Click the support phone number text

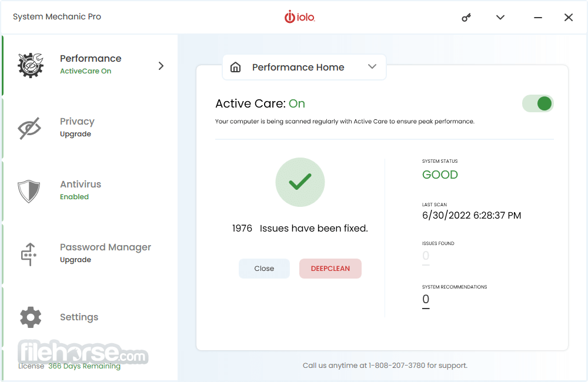[x=397, y=366]
